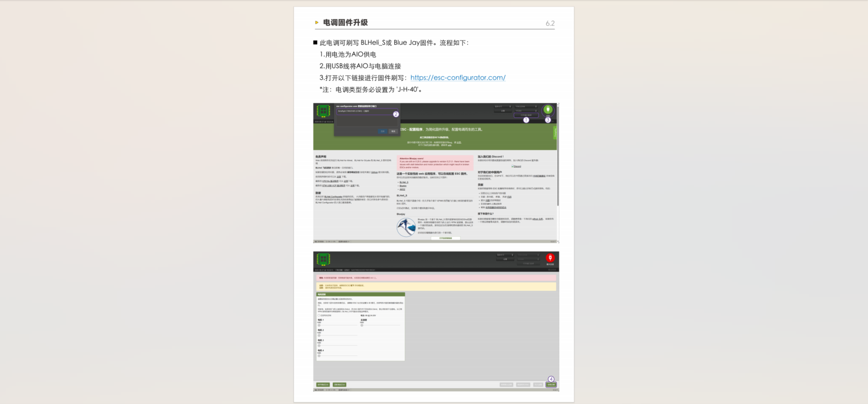
Task: Open the esc-configurator.com hyperlink
Action: pyautogui.click(x=457, y=78)
